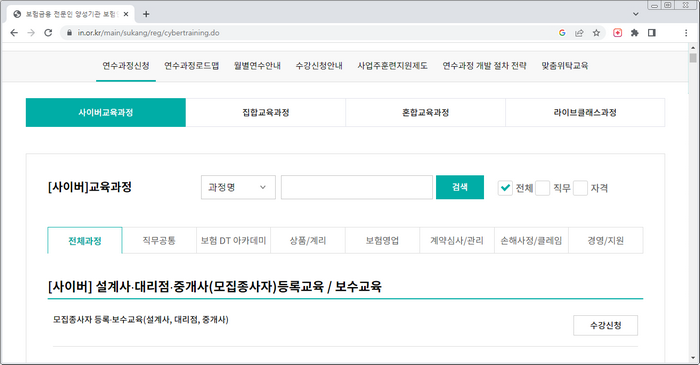Viewport: 700px width, 365px height.
Task: Open the 연수과정 개발 절차 전략 menu
Action: coord(484,66)
